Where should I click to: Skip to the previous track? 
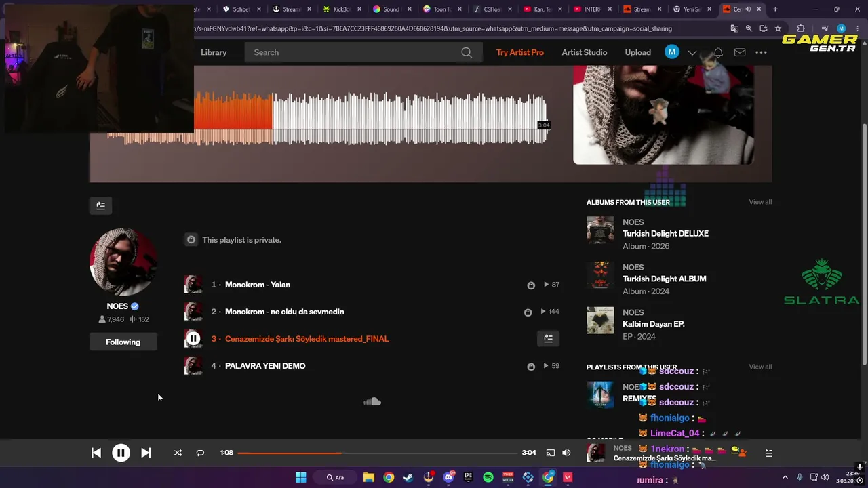[x=96, y=453]
